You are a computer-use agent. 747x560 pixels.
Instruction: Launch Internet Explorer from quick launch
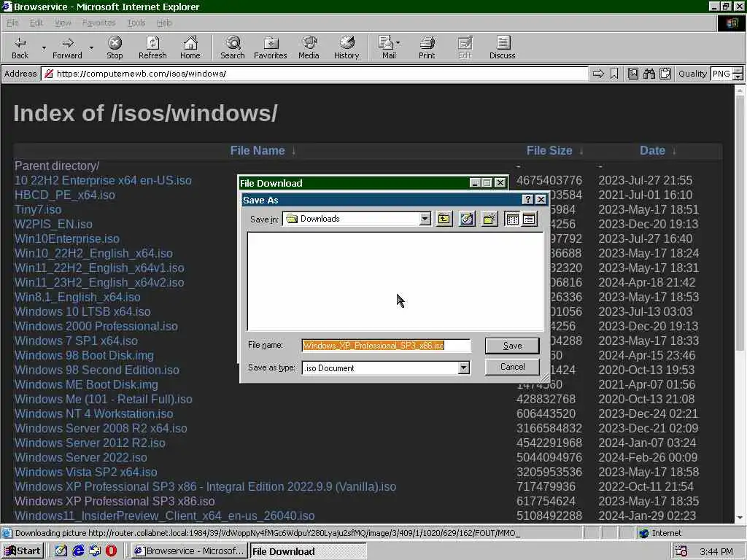(x=77, y=551)
